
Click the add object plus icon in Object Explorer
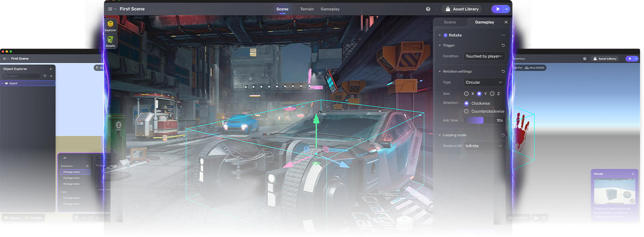[51, 76]
